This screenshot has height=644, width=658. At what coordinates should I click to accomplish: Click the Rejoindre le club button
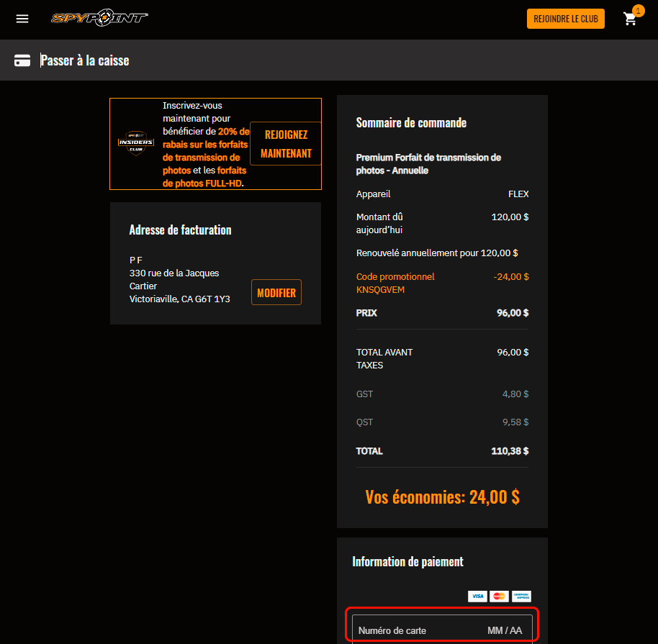click(565, 19)
